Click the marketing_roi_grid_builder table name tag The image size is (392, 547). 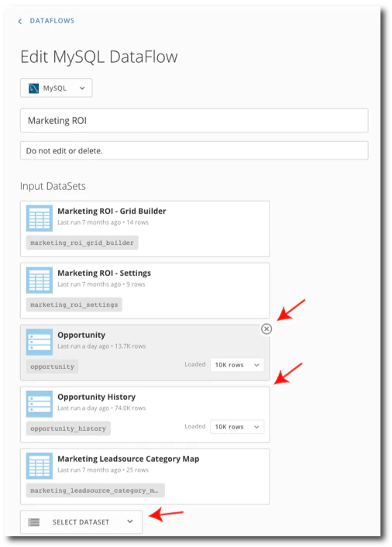82,243
